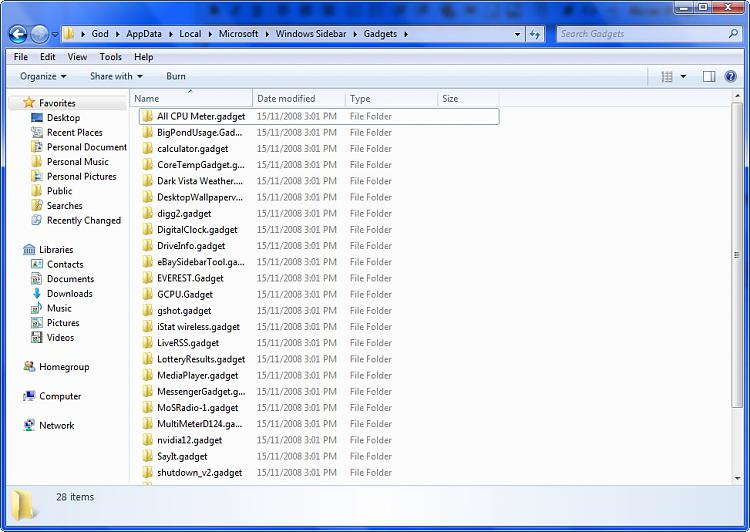
Task: Click the digg2.gadget folder icon
Action: [x=148, y=213]
